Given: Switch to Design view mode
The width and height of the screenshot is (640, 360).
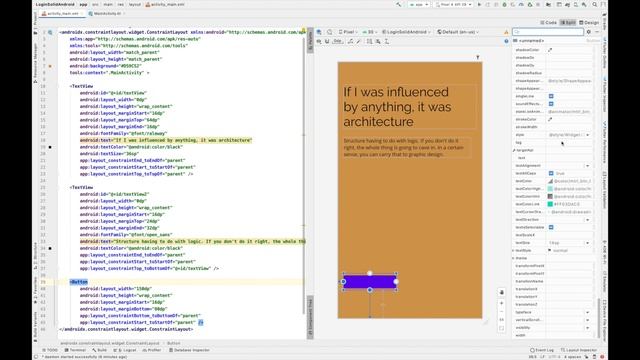Looking at the screenshot, I should [x=589, y=22].
